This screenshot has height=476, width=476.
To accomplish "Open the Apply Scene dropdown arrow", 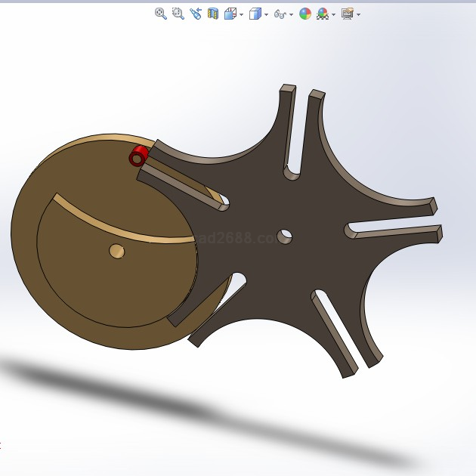I will point(333,14).
